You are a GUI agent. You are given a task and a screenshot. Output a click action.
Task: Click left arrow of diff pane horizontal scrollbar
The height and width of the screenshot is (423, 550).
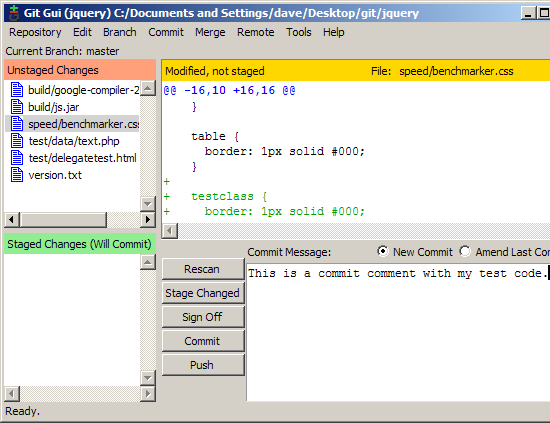170,231
